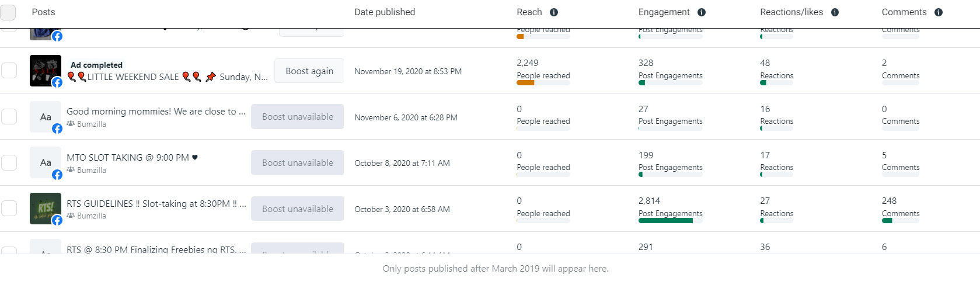Open the Little Weekend Sale post title
The width and height of the screenshot is (980, 281).
(x=168, y=77)
